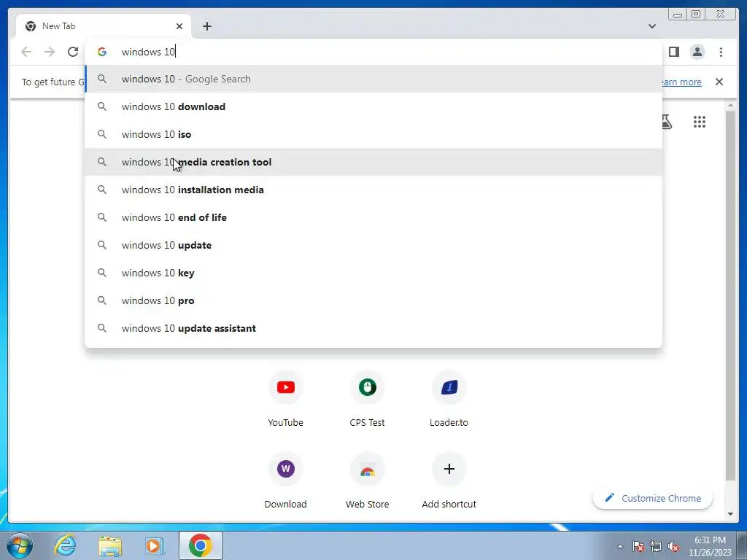This screenshot has height=560, width=747.
Task: Open the Google apps grid icon
Action: point(700,122)
